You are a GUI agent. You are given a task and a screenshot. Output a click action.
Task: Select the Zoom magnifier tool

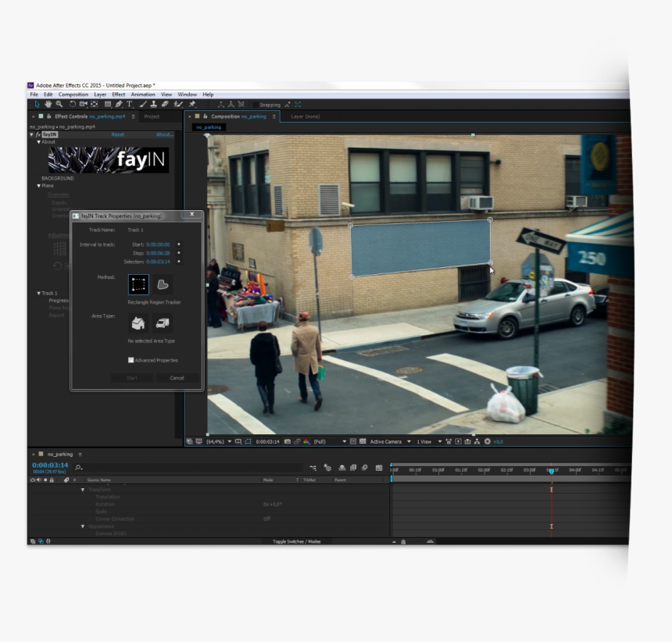click(59, 104)
